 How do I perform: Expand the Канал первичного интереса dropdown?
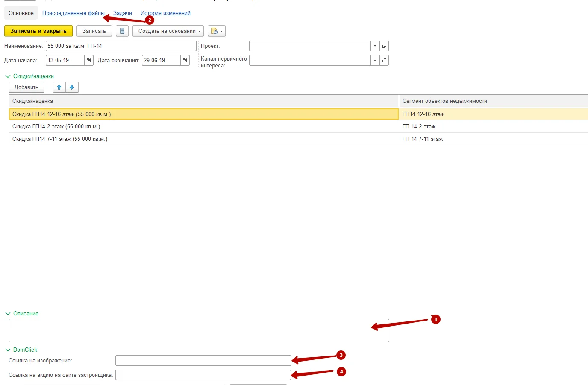click(x=375, y=61)
